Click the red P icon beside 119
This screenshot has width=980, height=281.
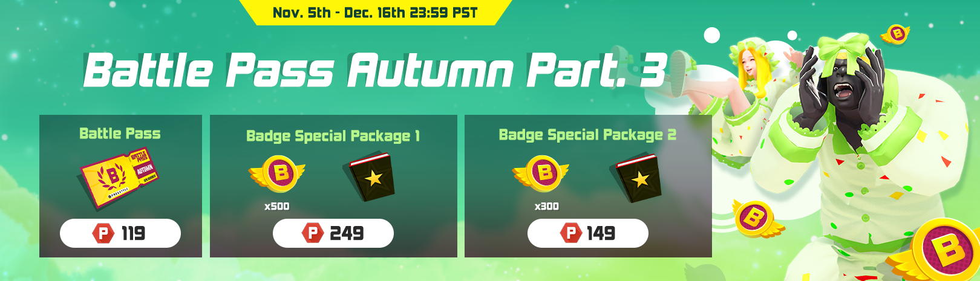coord(103,233)
